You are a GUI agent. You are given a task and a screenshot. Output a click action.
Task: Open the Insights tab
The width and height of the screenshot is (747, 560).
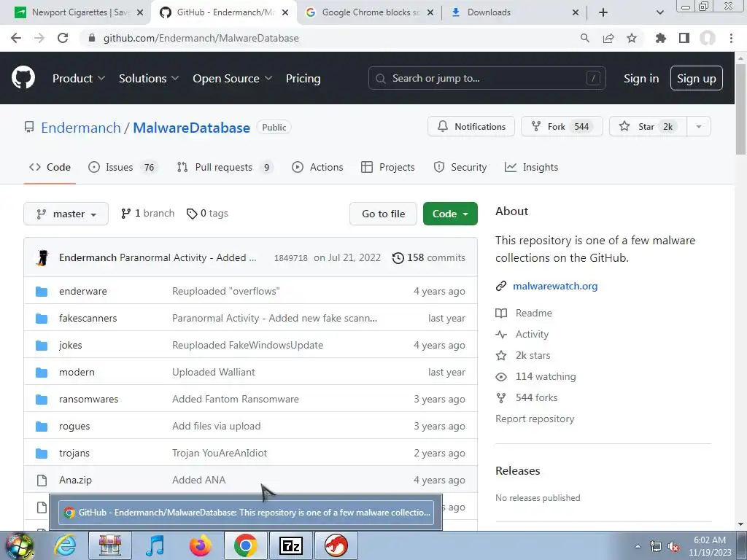[531, 167]
